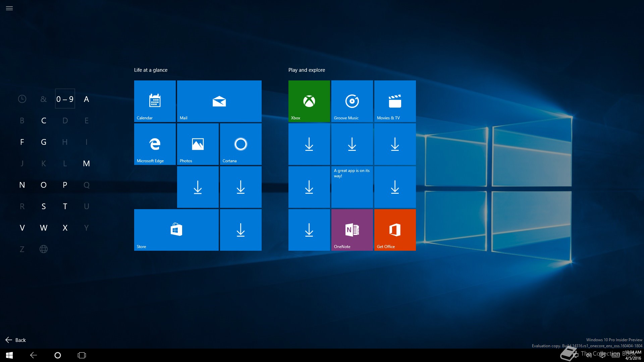Jump to apps starting with S

tap(44, 206)
